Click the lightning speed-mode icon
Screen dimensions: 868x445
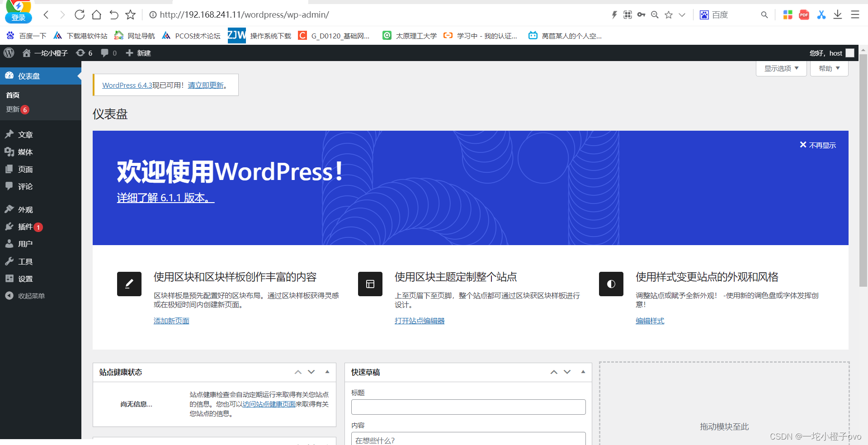[x=614, y=15]
